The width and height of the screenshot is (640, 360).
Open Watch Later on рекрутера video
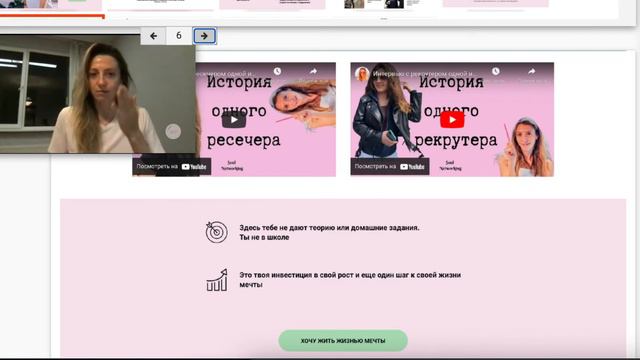click(496, 71)
